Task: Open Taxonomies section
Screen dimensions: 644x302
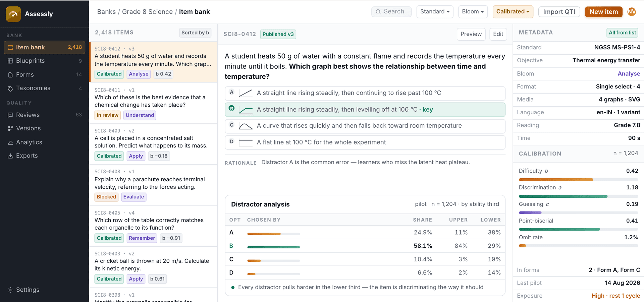Action: (x=44, y=88)
